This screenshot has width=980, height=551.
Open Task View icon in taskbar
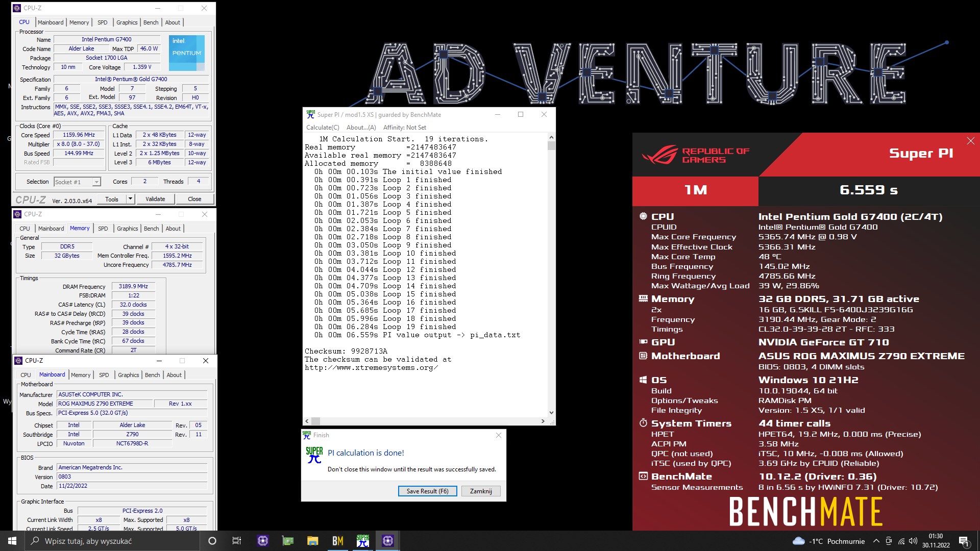tap(237, 541)
